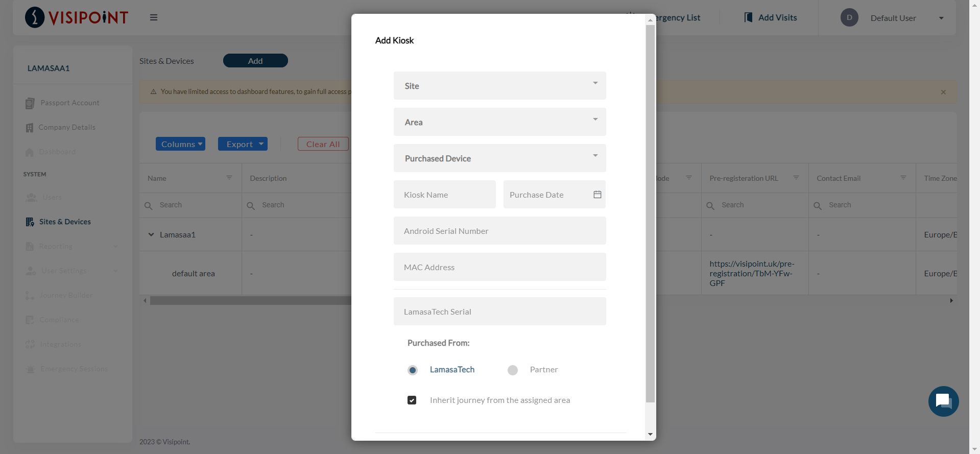Select the LamasaTech radio button
Image resolution: width=980 pixels, height=454 pixels.
tap(412, 370)
